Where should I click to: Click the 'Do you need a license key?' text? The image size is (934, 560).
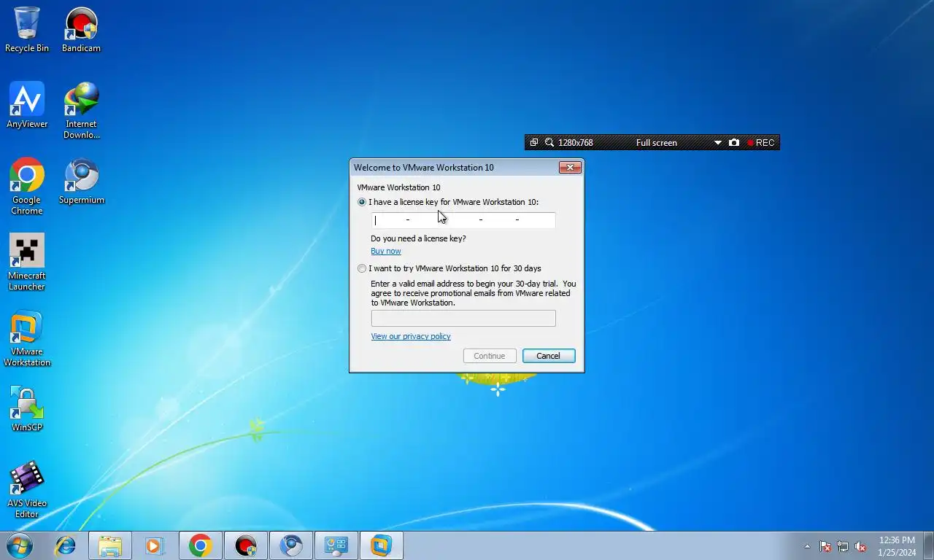tap(418, 238)
